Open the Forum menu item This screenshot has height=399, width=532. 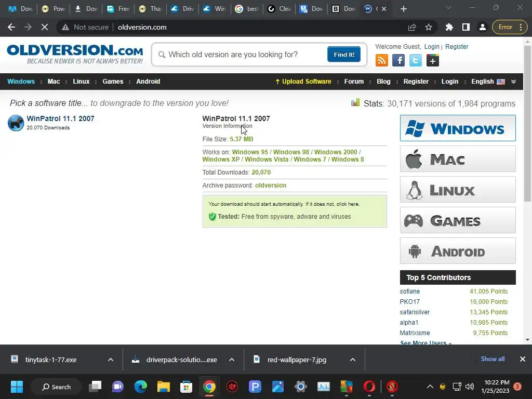click(354, 82)
